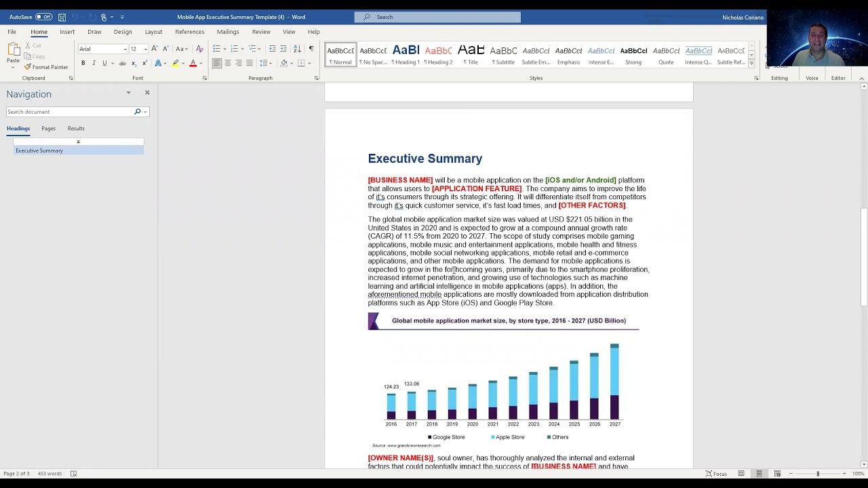
Task: Switch to Pages tab in Navigation pane
Action: tap(48, 128)
